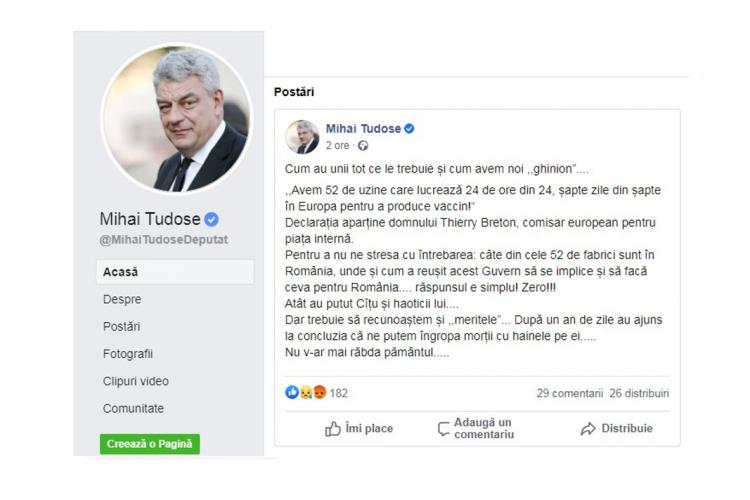Open the Acasă tab in sidebar
The image size is (750, 500).
175,272
